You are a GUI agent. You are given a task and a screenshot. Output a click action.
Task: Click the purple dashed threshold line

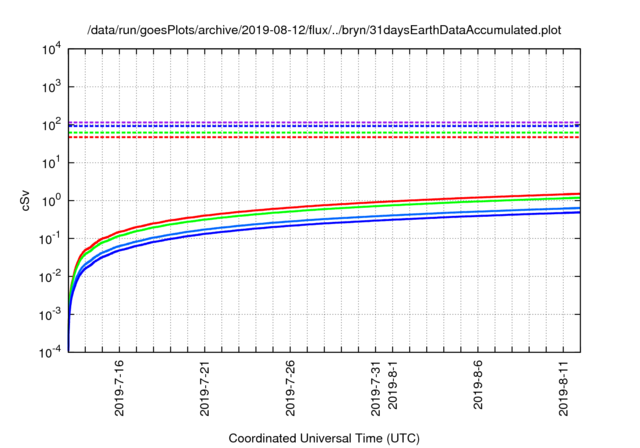324,122
